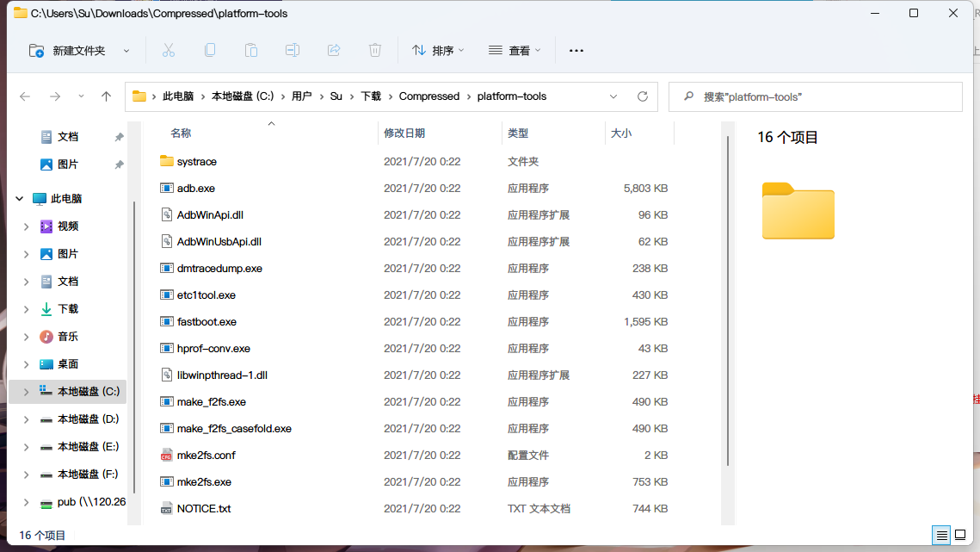
Task: Click the NOTICE.txt file icon
Action: click(x=166, y=508)
